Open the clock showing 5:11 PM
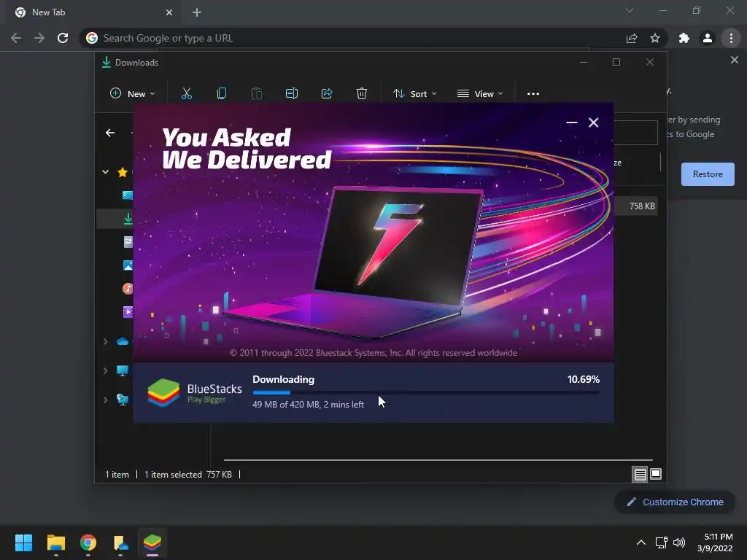This screenshot has height=560, width=747. 715,542
